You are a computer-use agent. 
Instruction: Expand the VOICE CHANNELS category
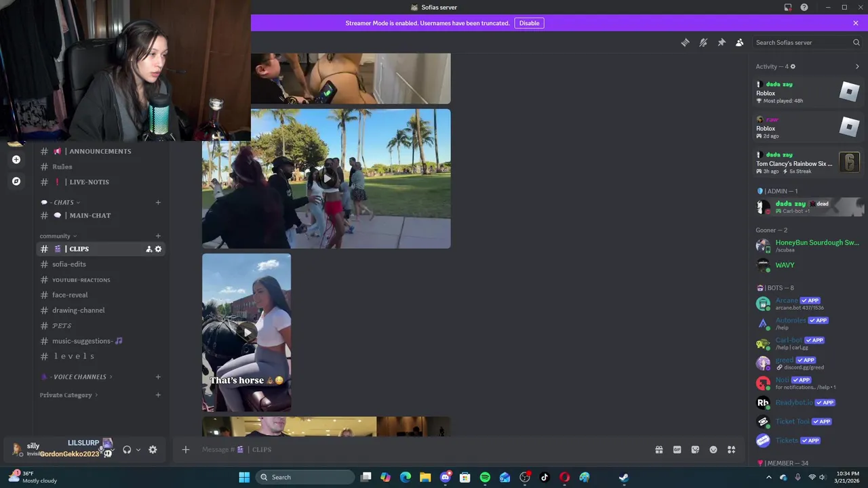(x=77, y=377)
